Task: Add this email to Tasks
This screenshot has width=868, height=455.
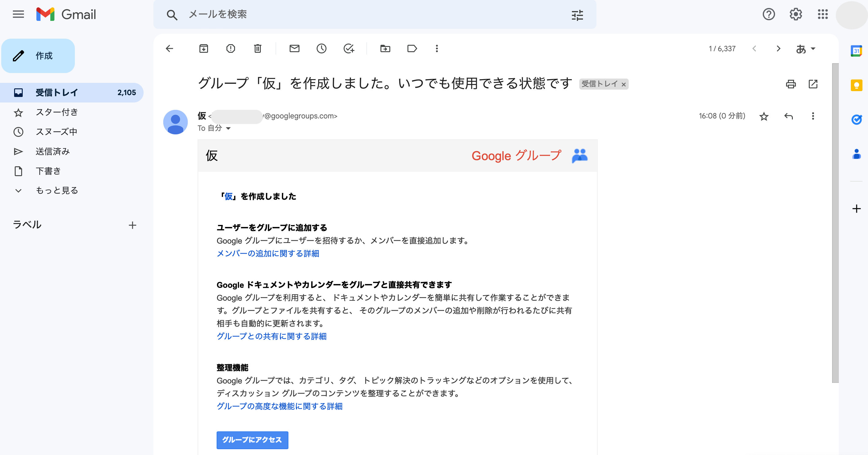Action: tap(349, 48)
